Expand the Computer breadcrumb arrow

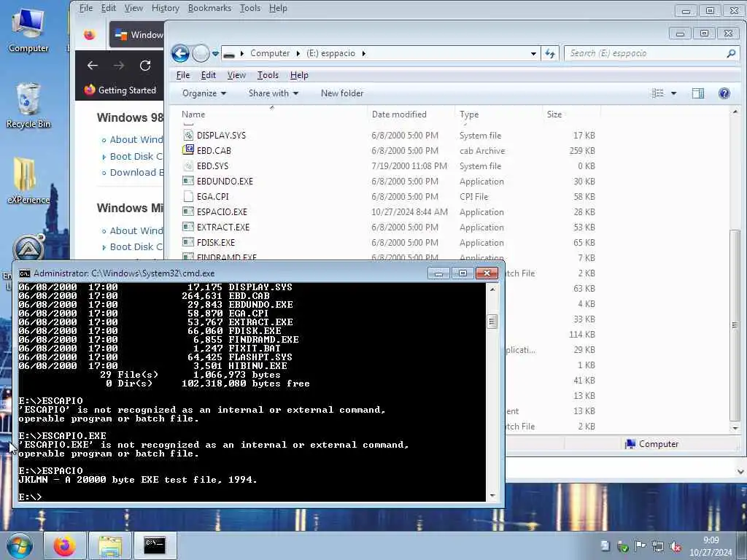click(298, 53)
